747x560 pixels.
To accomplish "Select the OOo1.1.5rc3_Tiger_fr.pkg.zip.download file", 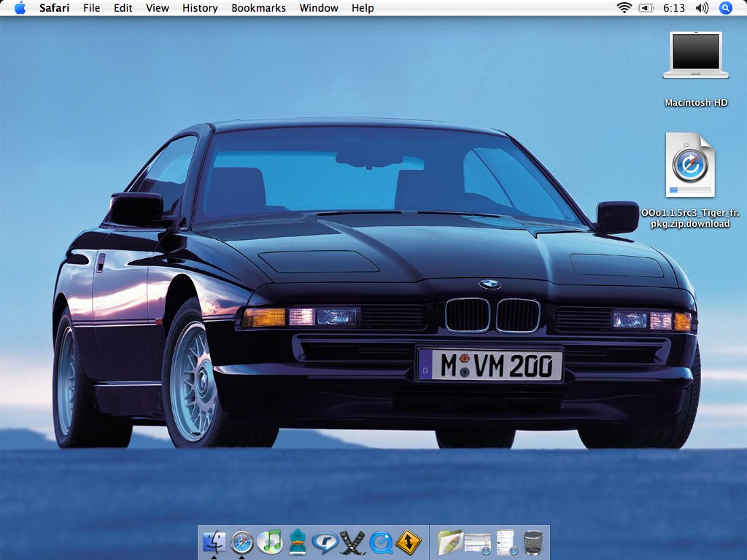I will pos(689,166).
